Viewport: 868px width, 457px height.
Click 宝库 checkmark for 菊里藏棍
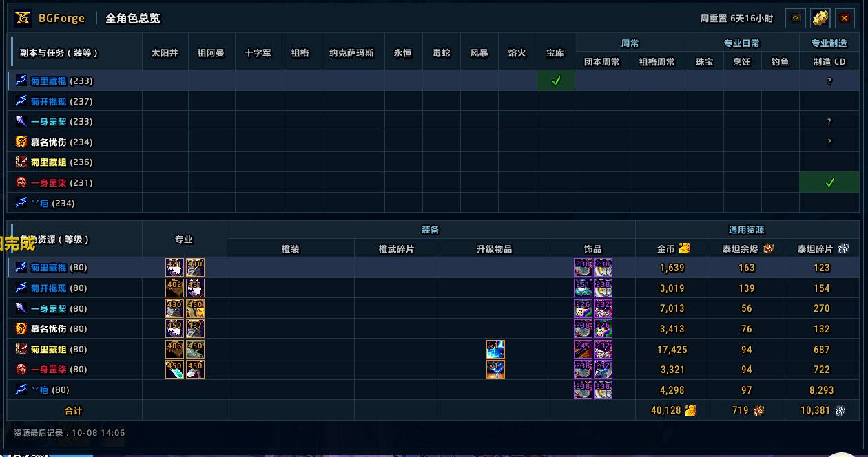(x=556, y=81)
